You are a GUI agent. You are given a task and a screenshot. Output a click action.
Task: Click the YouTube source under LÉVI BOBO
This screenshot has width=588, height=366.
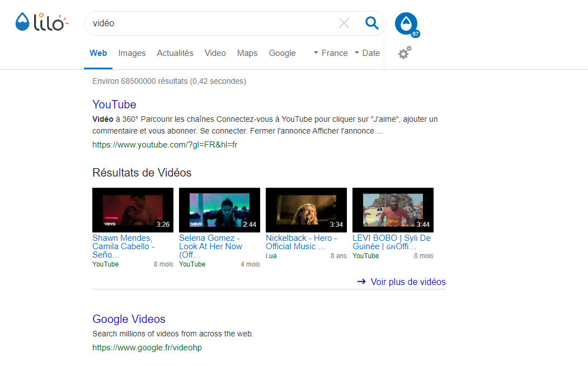tap(366, 256)
